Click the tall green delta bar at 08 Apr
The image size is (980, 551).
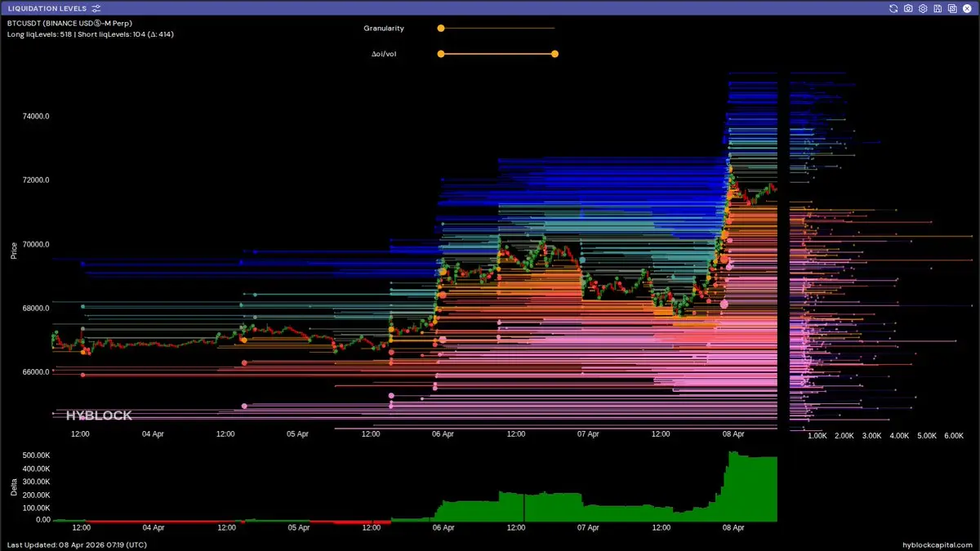pyautogui.click(x=733, y=487)
